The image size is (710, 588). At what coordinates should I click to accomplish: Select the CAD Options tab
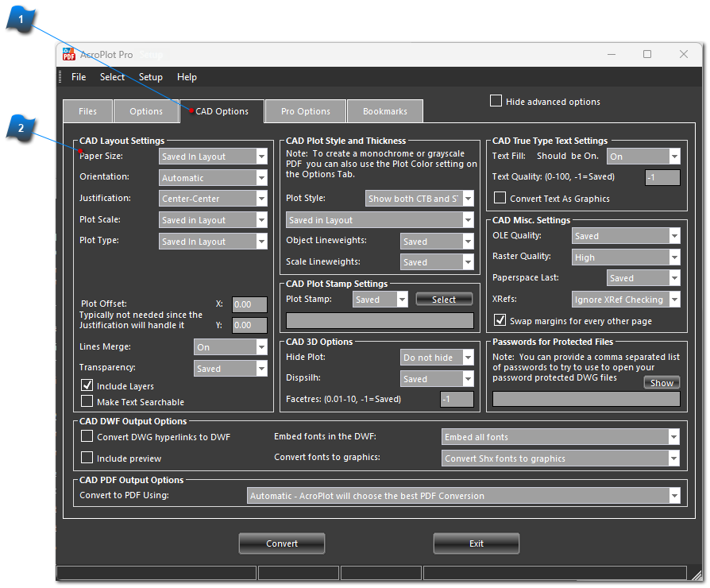pyautogui.click(x=222, y=111)
